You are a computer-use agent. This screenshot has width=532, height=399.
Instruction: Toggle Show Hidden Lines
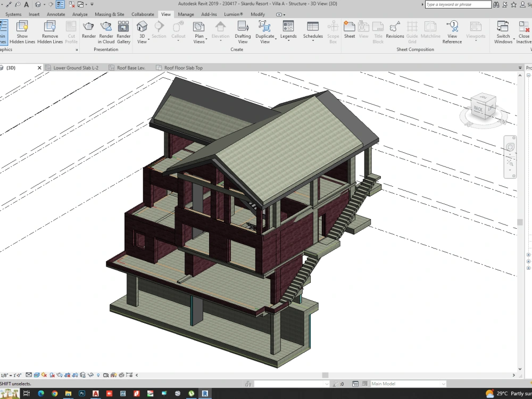[22, 34]
